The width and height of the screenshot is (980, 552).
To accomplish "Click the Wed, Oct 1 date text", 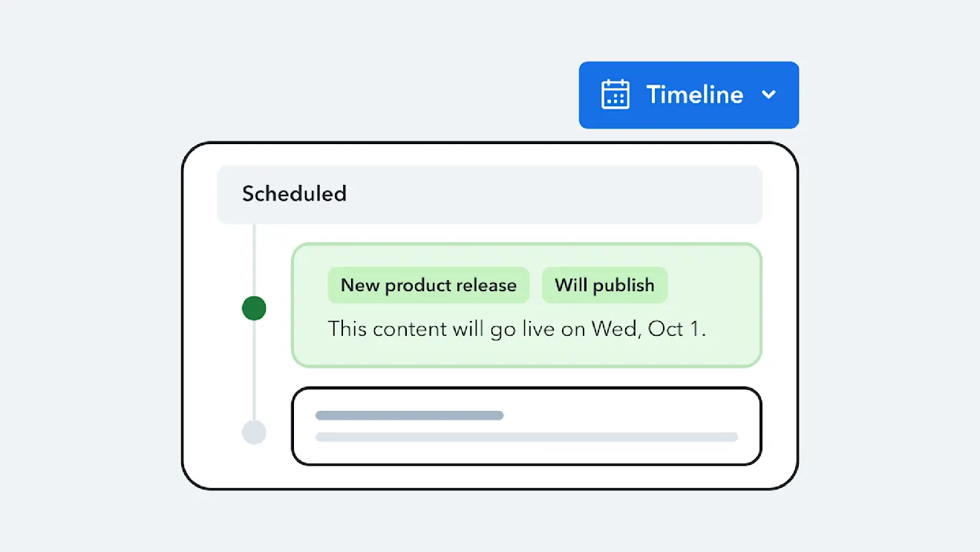I will (648, 329).
